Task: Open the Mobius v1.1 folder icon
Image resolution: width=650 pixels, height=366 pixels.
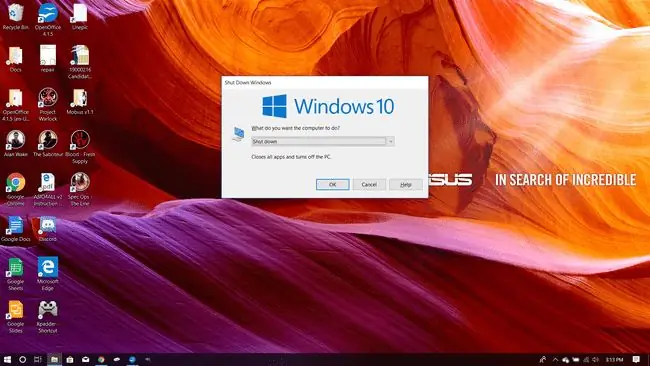Action: click(x=80, y=102)
